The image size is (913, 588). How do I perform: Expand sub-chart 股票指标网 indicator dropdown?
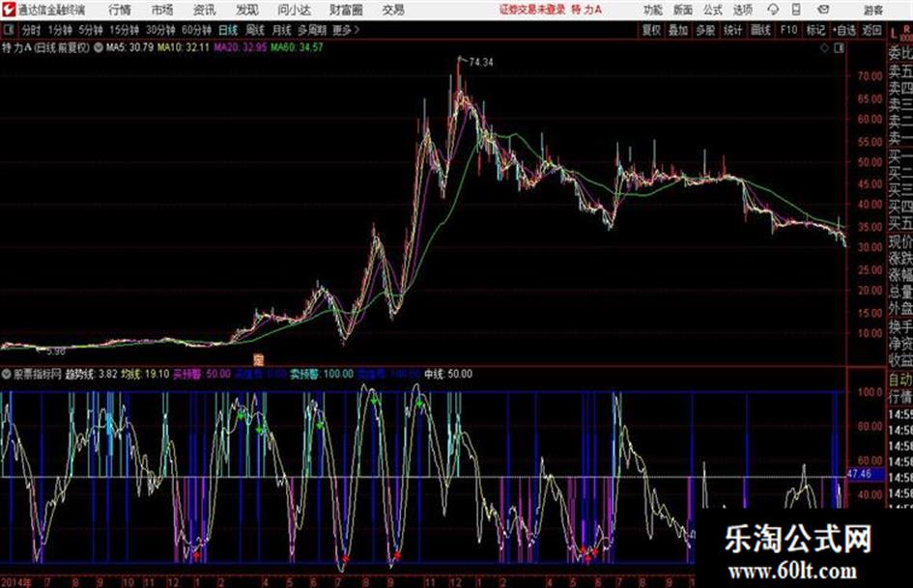point(7,375)
